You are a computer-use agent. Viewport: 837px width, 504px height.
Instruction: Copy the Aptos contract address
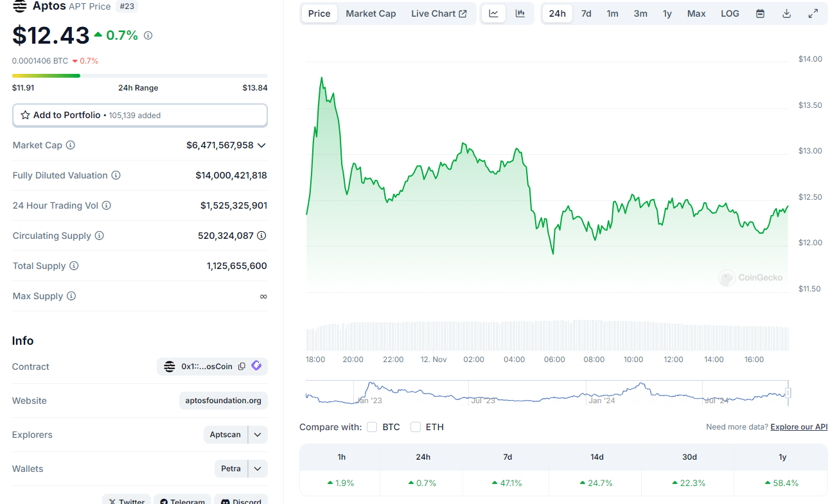[x=242, y=367]
